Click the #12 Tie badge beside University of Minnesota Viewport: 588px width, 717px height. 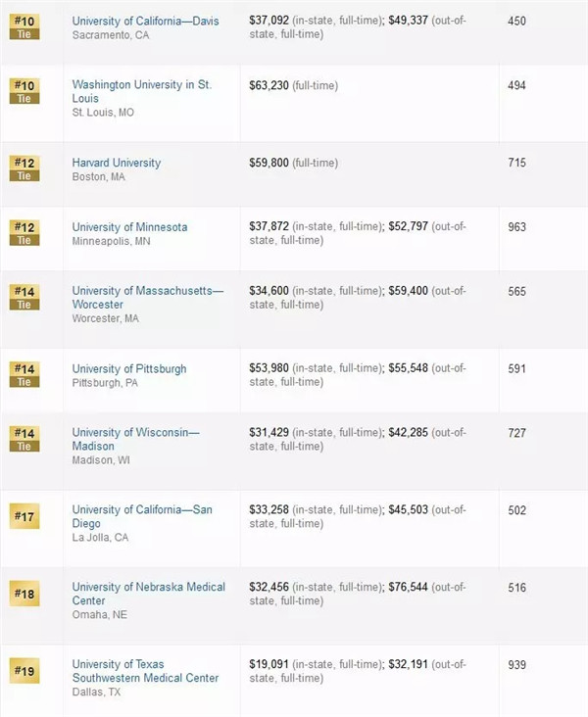tap(24, 233)
